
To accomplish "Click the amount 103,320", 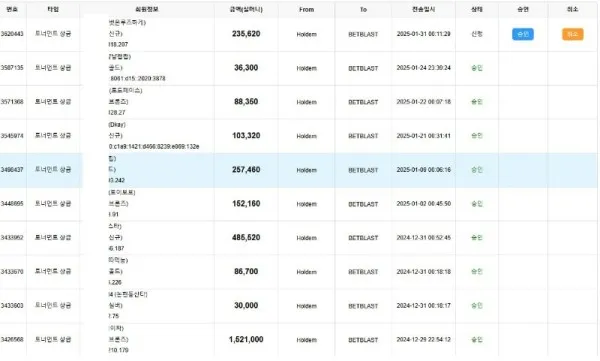I will pos(246,136).
